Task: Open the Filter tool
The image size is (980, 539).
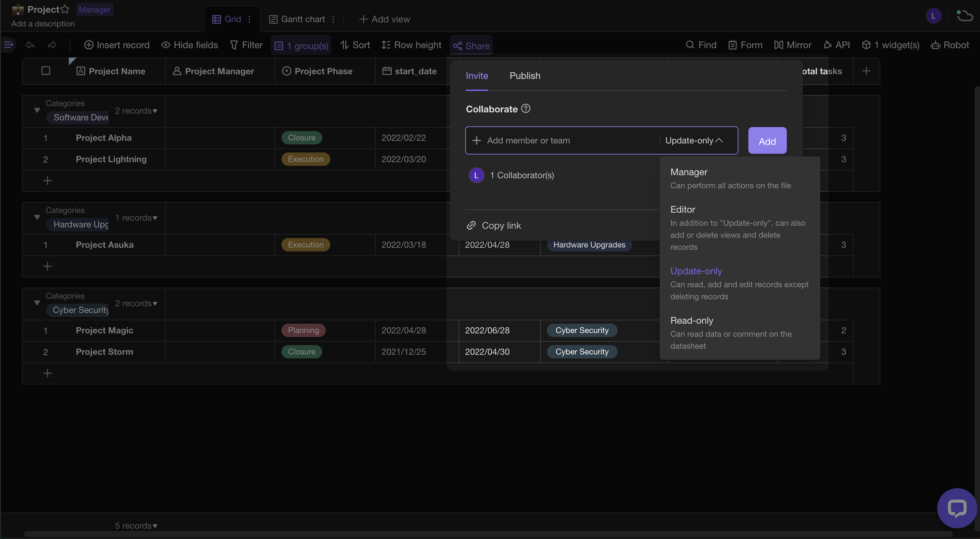Action: point(246,45)
